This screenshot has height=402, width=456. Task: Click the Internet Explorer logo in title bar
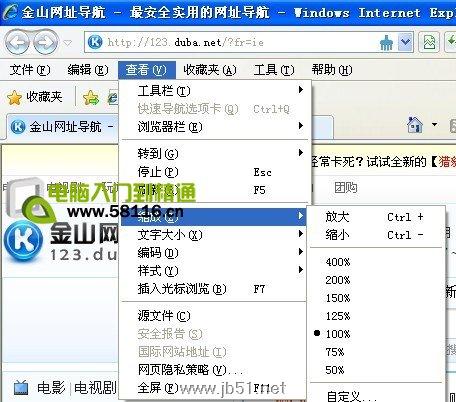coord(10,12)
